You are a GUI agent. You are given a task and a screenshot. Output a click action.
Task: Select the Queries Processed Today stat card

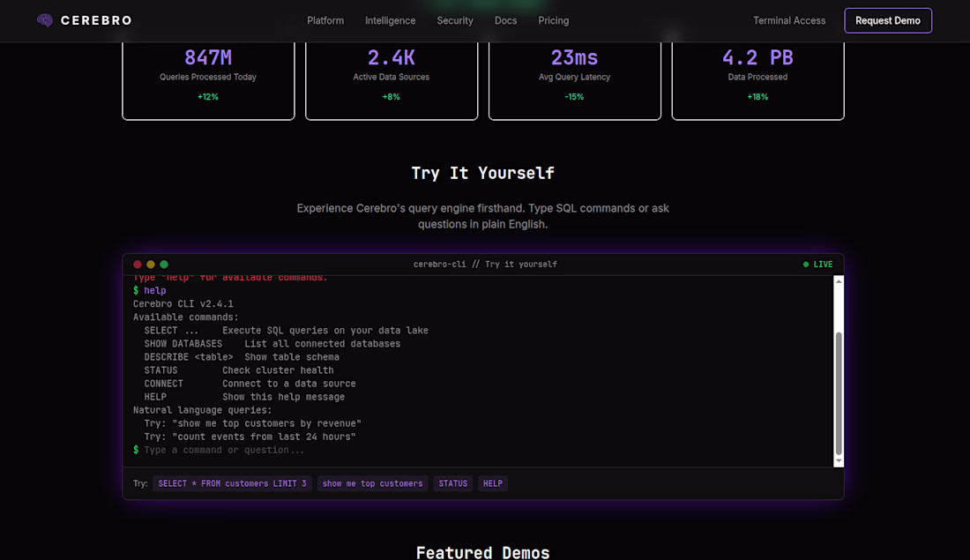point(208,80)
